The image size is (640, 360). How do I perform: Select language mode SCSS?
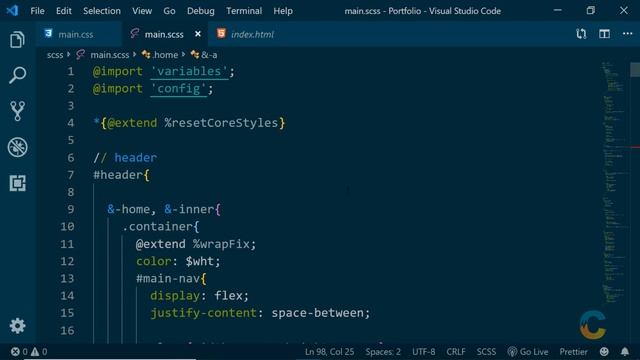point(486,351)
